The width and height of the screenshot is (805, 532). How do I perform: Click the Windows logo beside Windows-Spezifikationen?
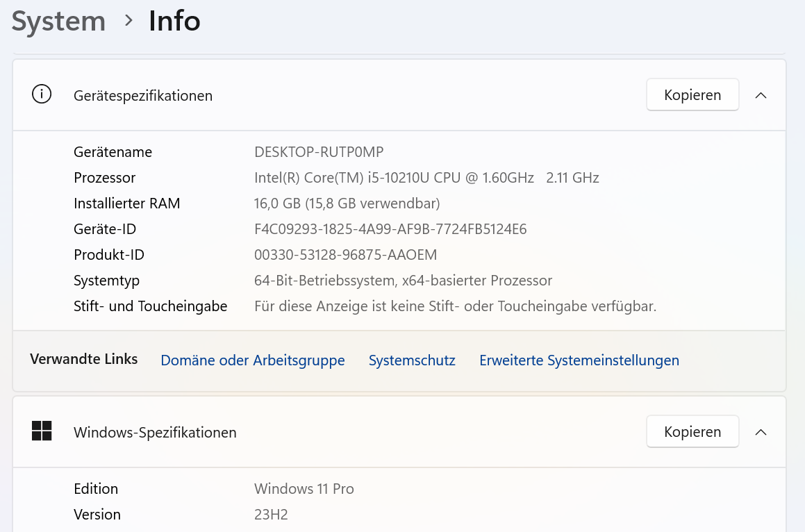click(x=42, y=431)
